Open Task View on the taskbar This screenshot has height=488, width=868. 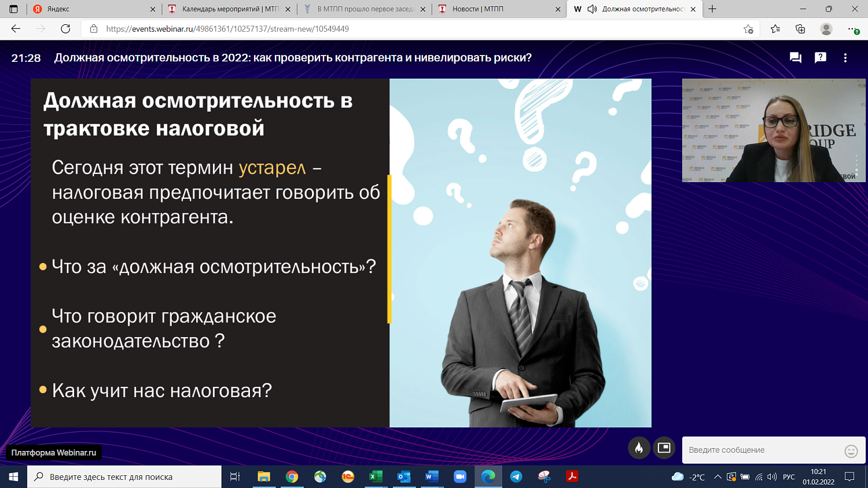click(x=235, y=477)
